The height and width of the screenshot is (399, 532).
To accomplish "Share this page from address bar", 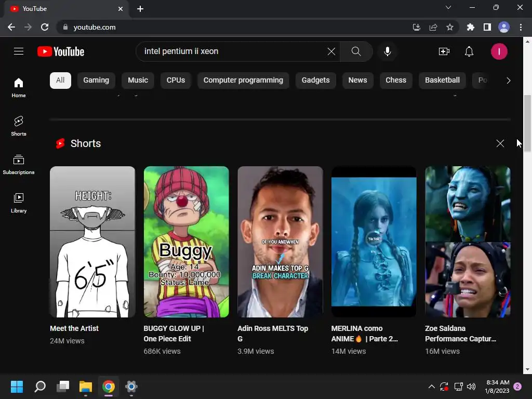I will click(x=433, y=27).
